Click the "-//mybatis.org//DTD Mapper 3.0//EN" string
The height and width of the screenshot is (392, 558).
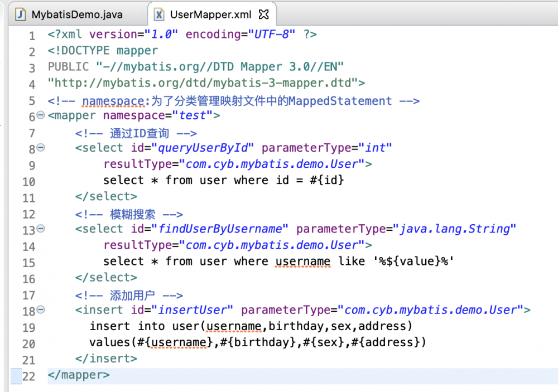[219, 66]
